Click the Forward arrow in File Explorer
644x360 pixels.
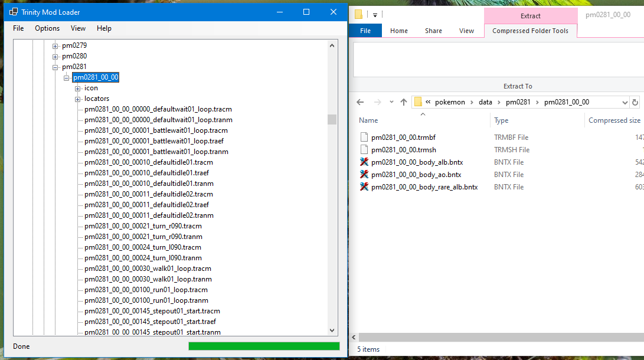377,102
